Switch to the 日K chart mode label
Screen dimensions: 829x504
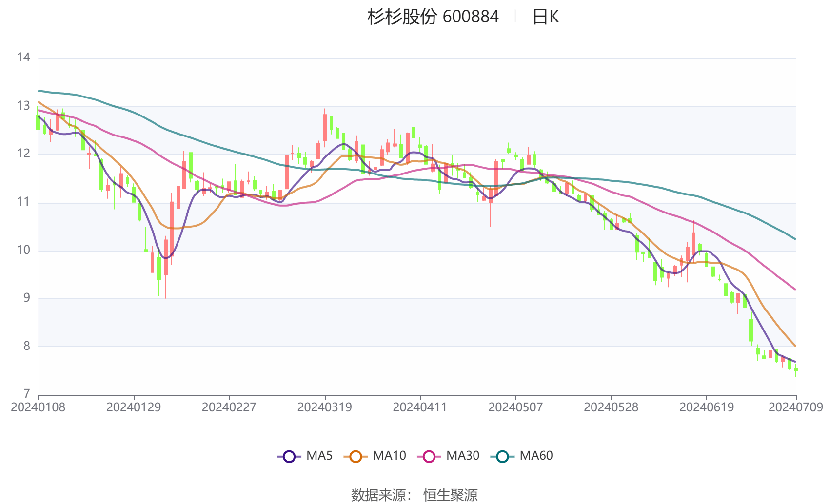tap(546, 17)
